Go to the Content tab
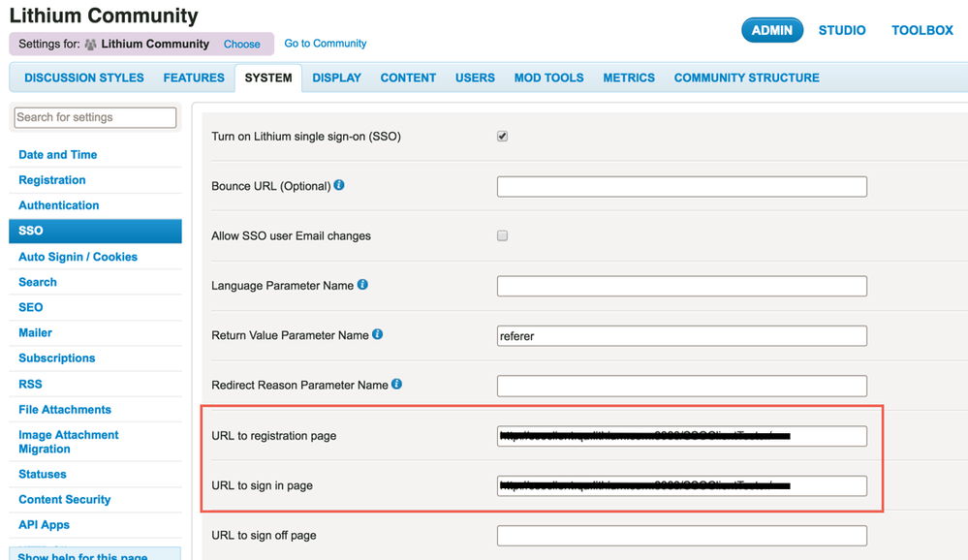The height and width of the screenshot is (560, 968). click(x=408, y=78)
